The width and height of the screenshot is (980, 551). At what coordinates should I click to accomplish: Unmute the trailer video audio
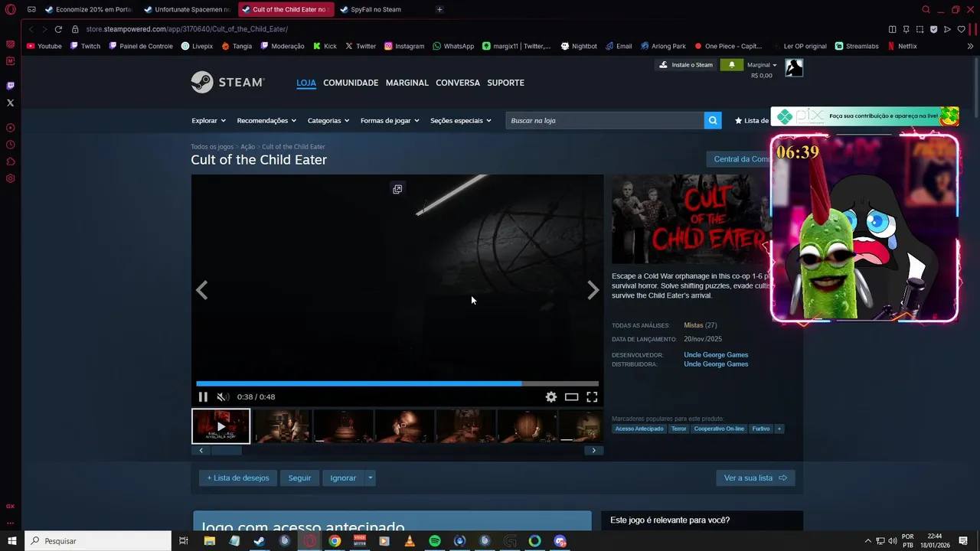pyautogui.click(x=222, y=396)
